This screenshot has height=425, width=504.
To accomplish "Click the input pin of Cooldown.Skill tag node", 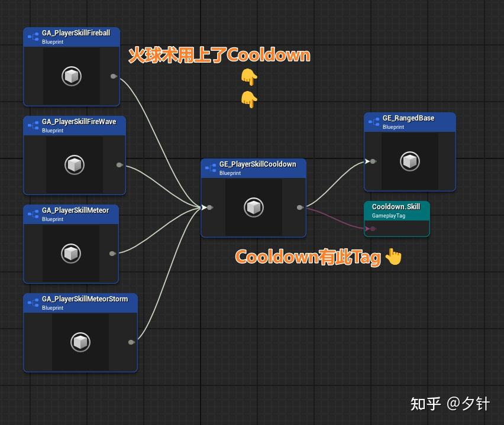I will click(372, 229).
